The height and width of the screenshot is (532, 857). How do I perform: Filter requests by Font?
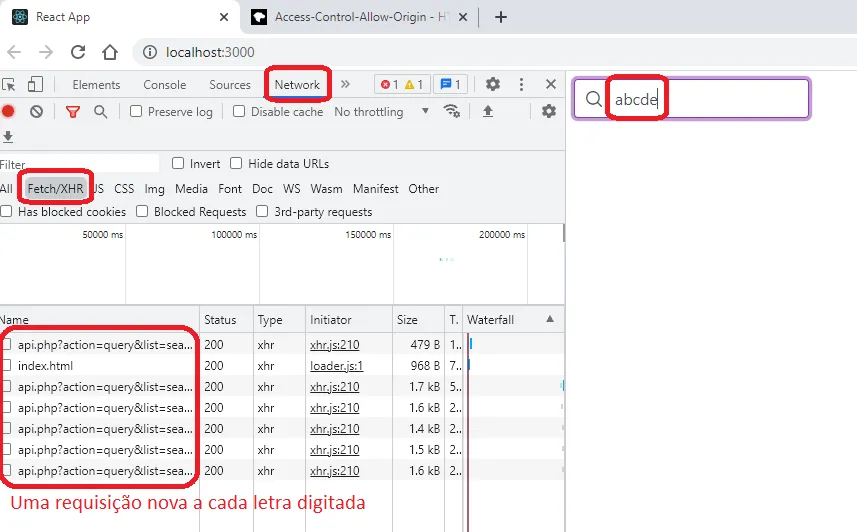click(230, 189)
